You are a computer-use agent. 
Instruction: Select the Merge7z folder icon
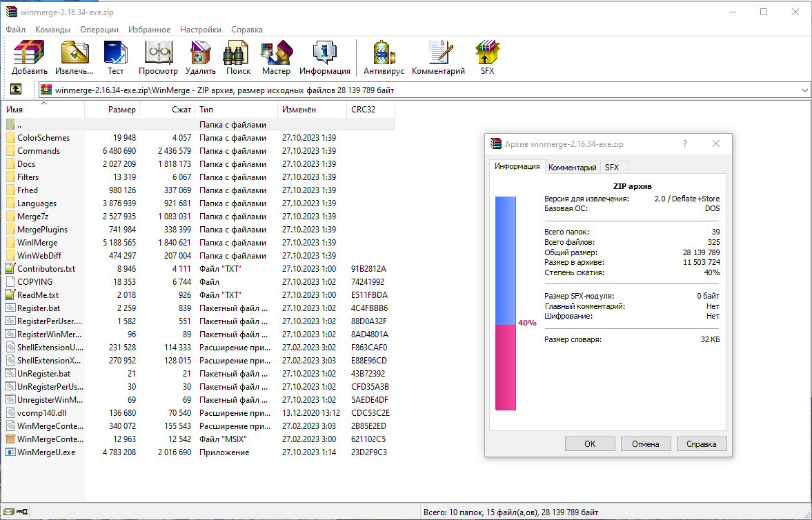[10, 216]
